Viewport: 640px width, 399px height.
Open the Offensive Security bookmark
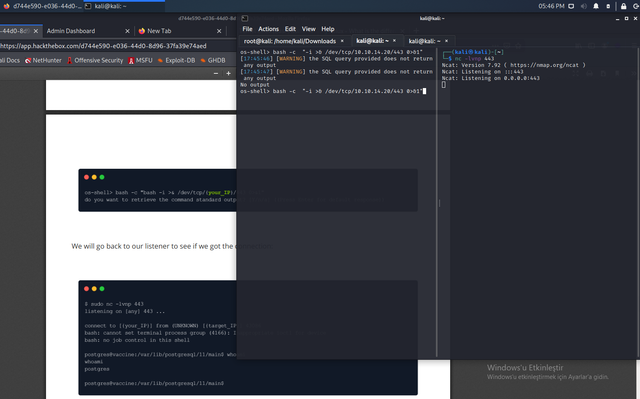[95, 60]
